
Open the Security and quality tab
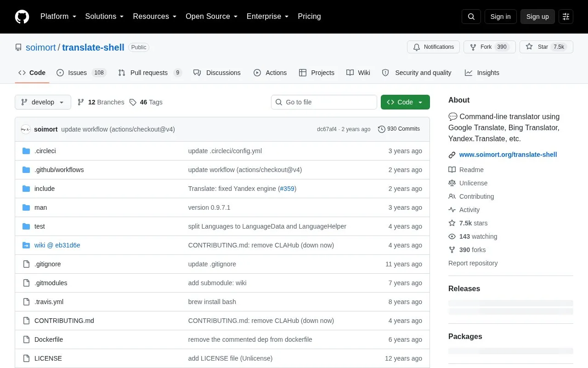click(x=417, y=73)
